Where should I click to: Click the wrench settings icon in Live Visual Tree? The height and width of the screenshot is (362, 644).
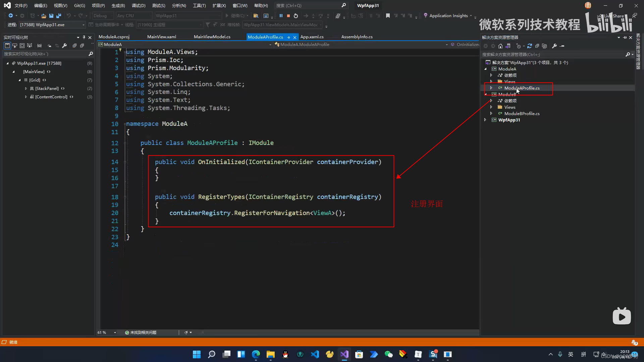[65, 46]
